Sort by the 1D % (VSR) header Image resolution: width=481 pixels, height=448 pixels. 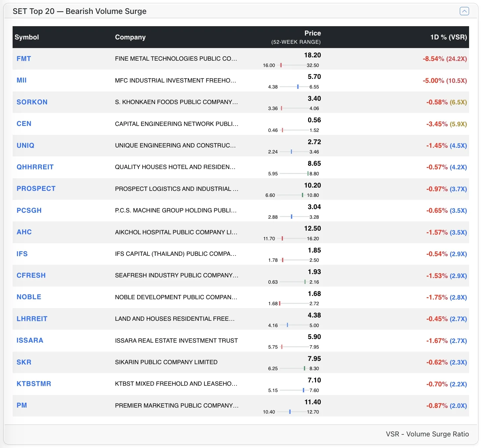pos(449,37)
